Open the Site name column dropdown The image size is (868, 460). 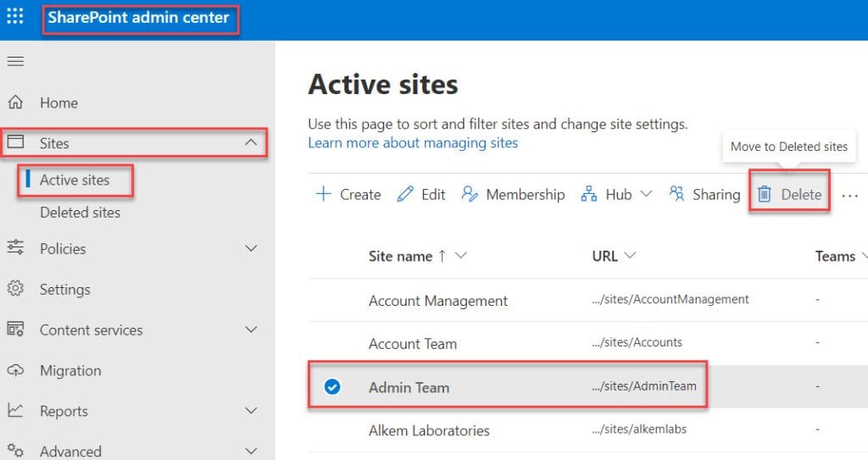point(460,256)
